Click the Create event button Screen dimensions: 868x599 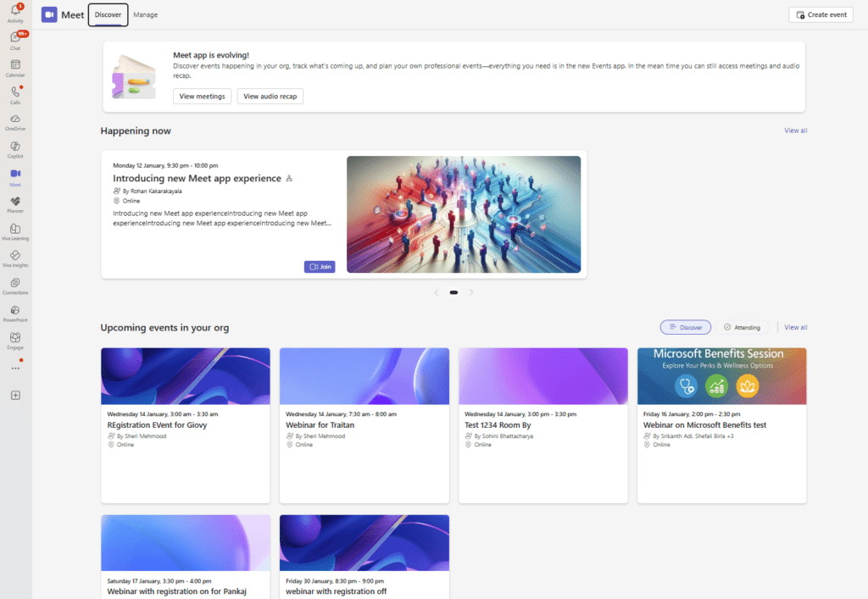tap(820, 14)
